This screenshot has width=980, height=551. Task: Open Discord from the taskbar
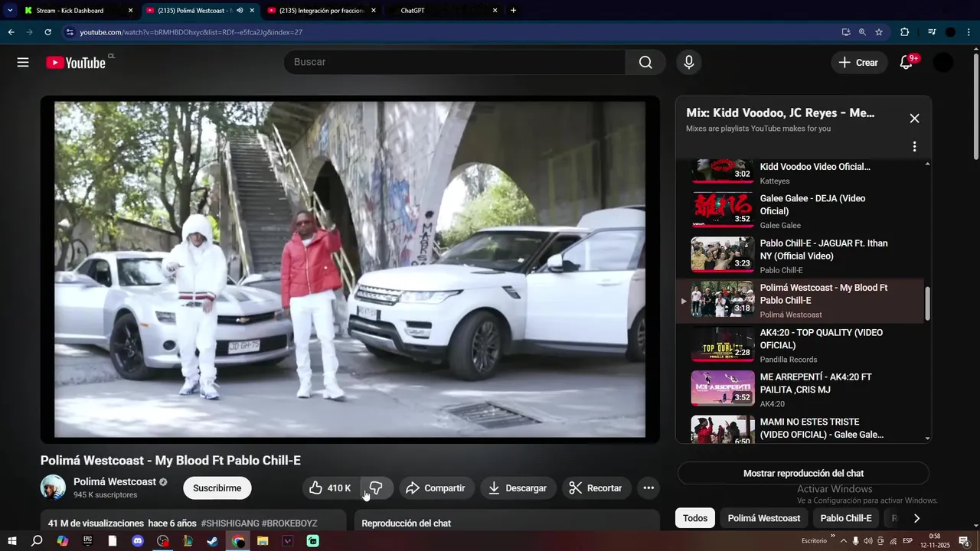138,541
